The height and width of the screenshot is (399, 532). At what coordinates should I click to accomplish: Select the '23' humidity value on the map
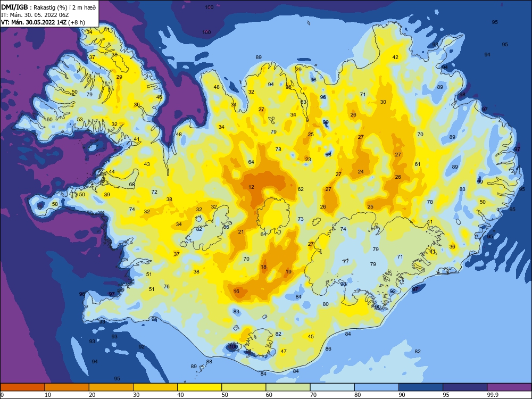[x=307, y=160]
